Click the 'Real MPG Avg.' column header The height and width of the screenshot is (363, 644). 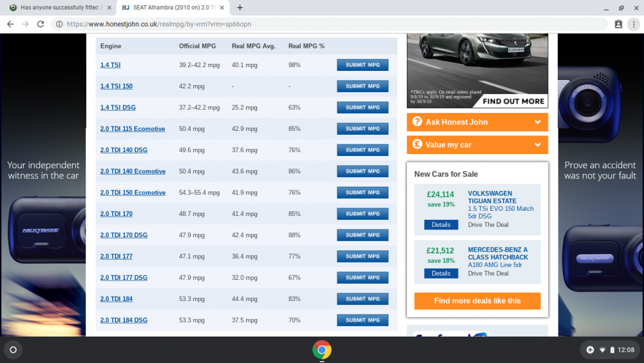[253, 46]
